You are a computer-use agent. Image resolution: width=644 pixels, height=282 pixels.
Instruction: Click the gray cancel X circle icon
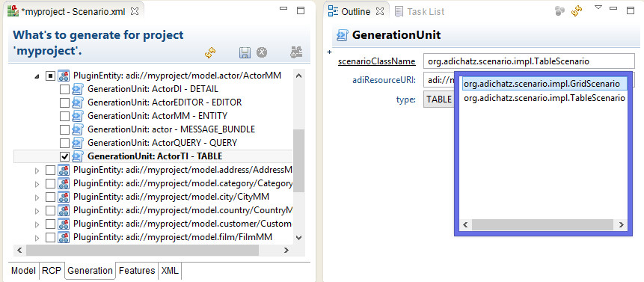click(262, 52)
